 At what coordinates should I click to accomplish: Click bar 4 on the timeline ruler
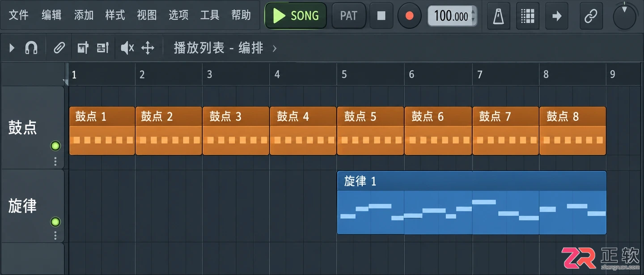tap(277, 75)
